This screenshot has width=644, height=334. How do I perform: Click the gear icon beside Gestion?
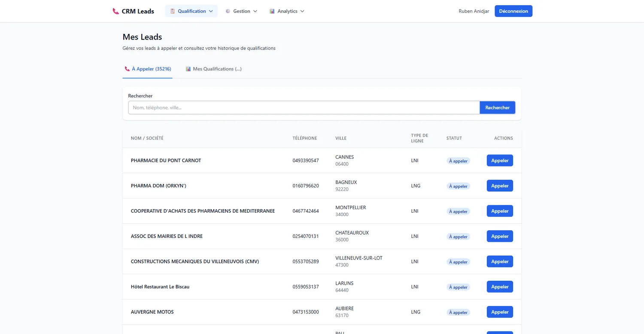pyautogui.click(x=228, y=11)
